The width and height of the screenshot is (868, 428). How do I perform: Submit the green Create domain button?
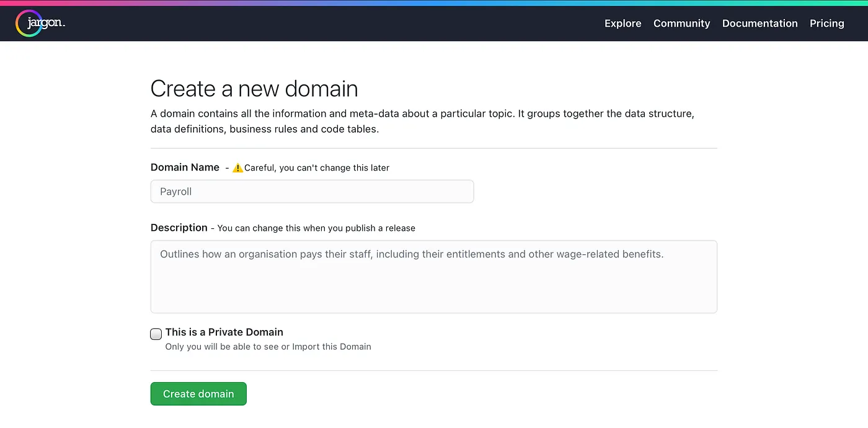tap(198, 394)
